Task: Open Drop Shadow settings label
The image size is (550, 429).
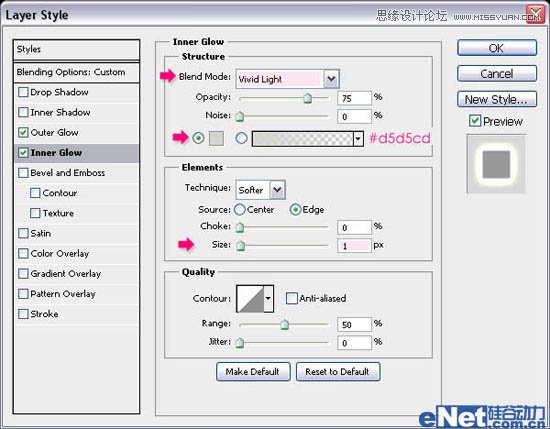Action: [59, 92]
